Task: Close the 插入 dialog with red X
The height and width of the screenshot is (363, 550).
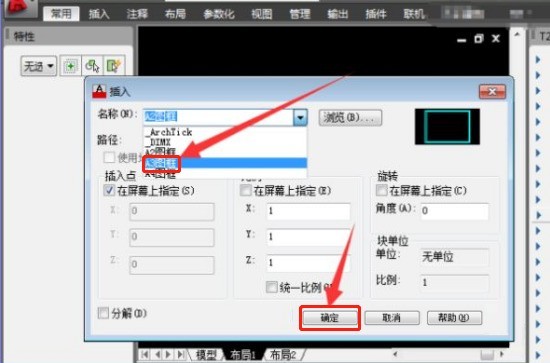Action: (492, 92)
